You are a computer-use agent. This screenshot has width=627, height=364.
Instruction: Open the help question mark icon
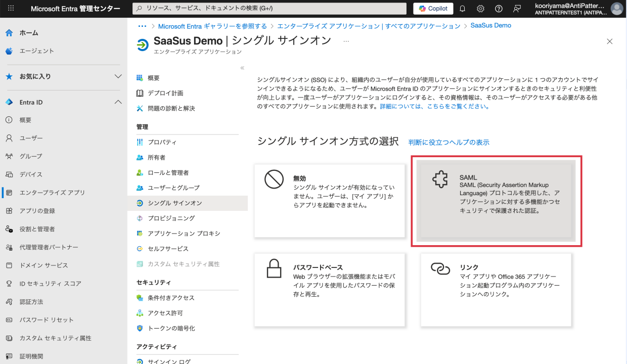[499, 9]
